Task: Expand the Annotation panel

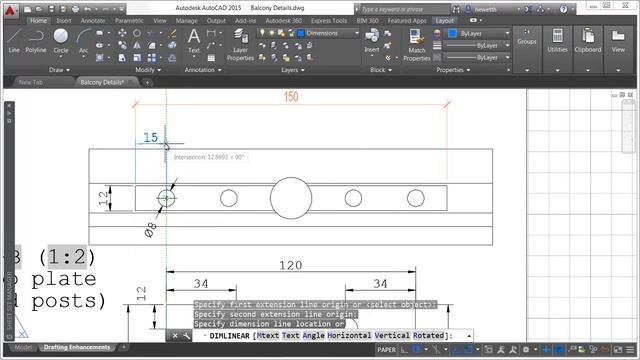Action: (203, 70)
